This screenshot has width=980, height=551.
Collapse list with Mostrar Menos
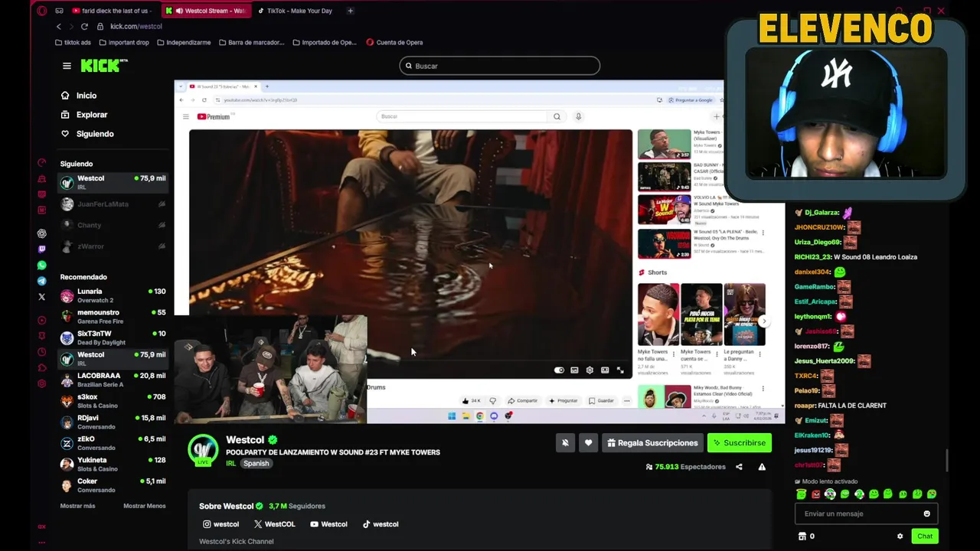click(144, 506)
